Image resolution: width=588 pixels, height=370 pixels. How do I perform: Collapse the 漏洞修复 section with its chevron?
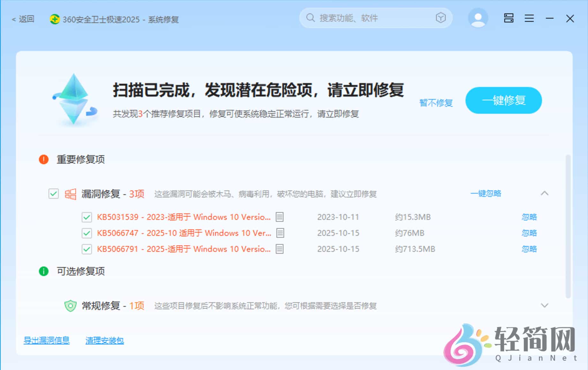pos(545,193)
